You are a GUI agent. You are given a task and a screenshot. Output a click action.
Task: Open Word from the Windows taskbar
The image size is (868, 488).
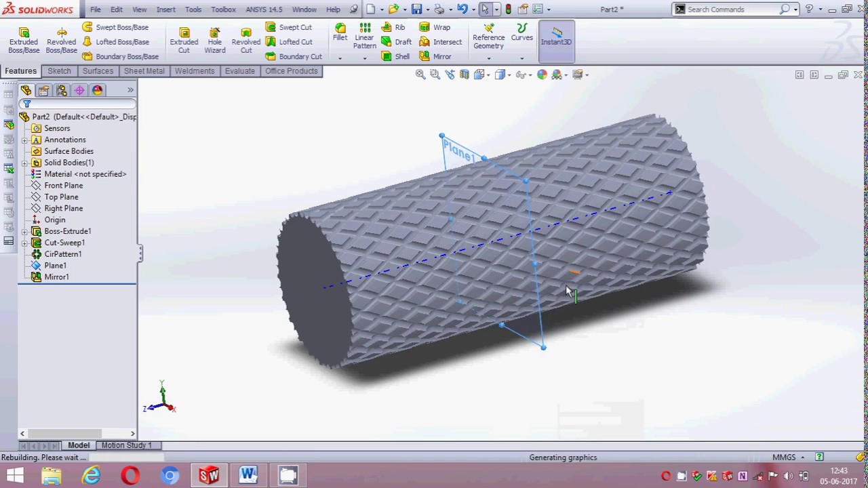tap(248, 475)
